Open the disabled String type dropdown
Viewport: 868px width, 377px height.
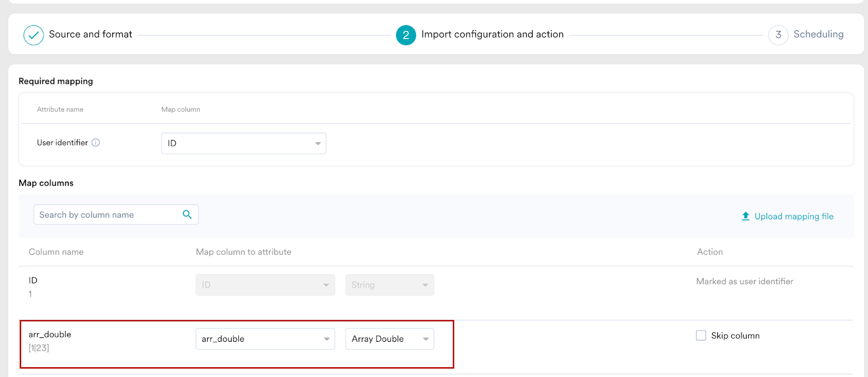pyautogui.click(x=390, y=285)
